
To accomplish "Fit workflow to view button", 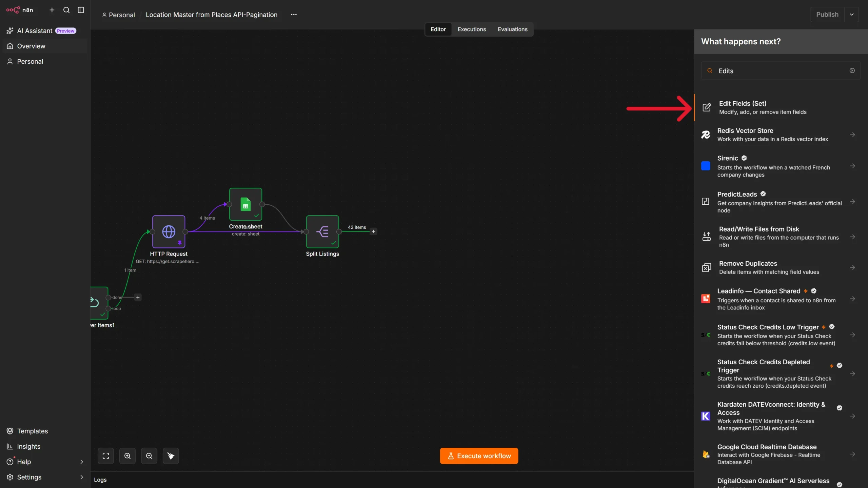I will click(x=106, y=456).
